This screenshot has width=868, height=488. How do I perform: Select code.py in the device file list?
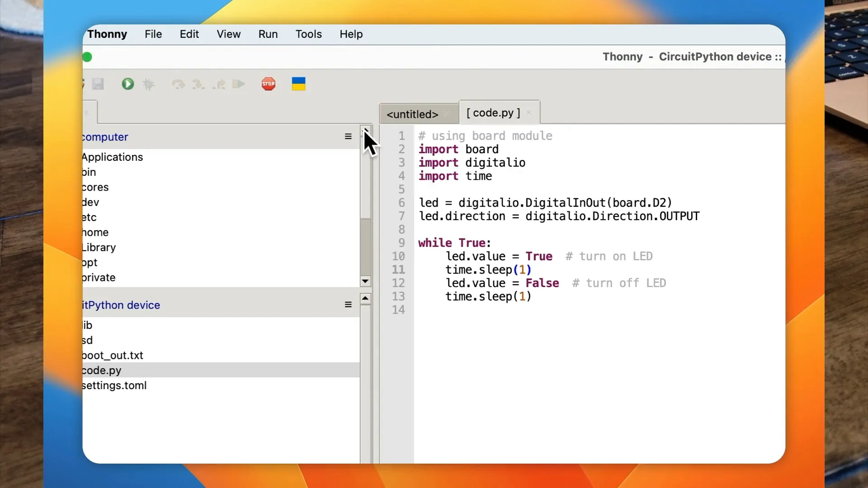221,370
